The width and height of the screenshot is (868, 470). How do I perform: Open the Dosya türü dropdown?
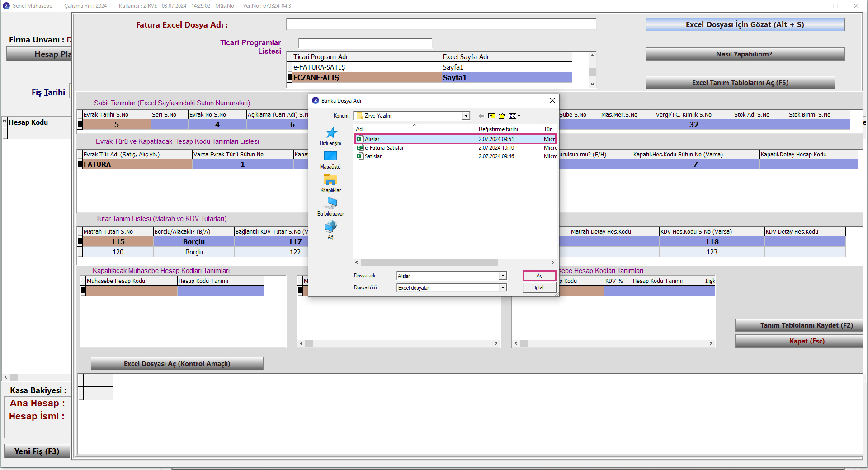click(x=502, y=288)
